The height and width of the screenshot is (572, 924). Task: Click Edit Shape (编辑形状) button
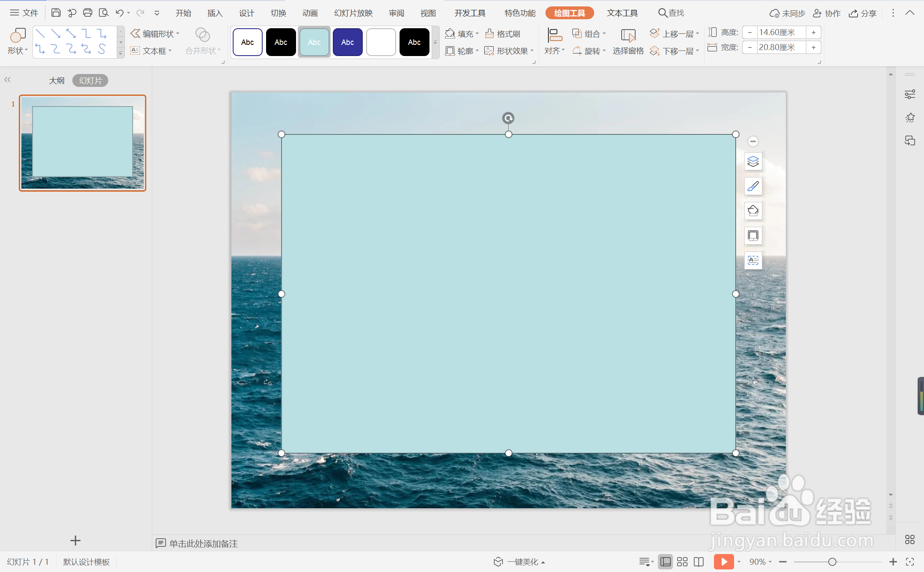tap(154, 33)
